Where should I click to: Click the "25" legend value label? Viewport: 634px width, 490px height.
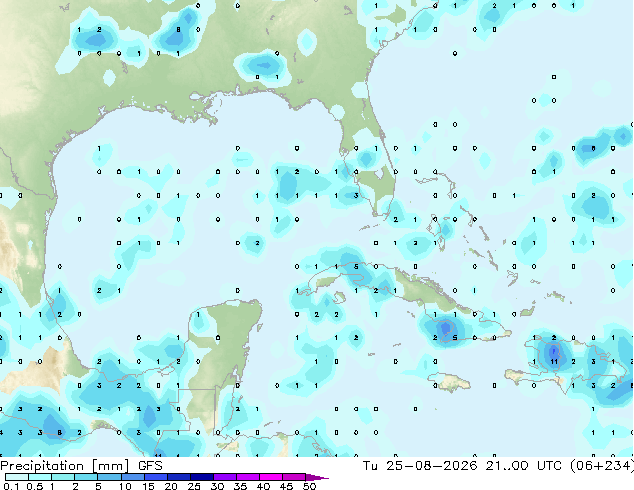pyautogui.click(x=194, y=486)
